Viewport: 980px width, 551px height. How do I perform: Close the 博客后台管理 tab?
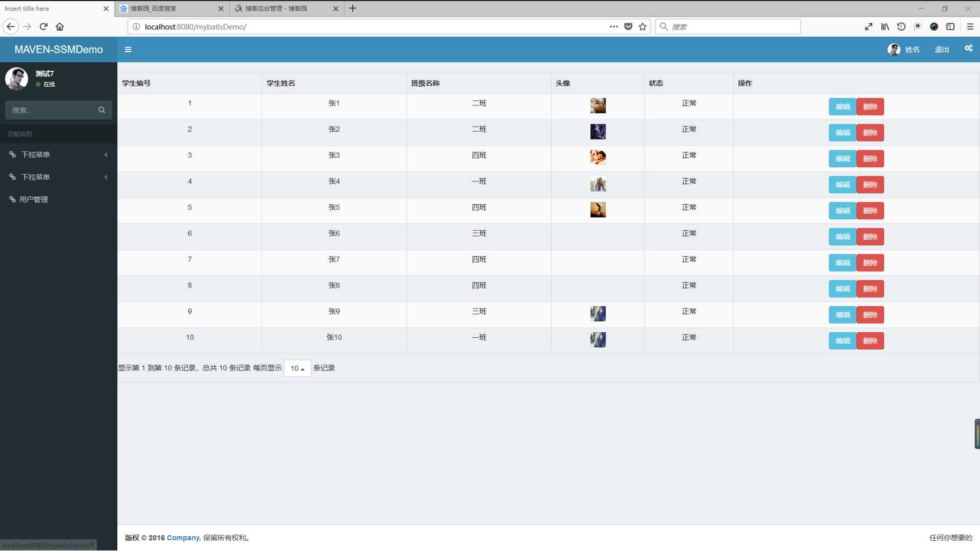[x=336, y=9]
